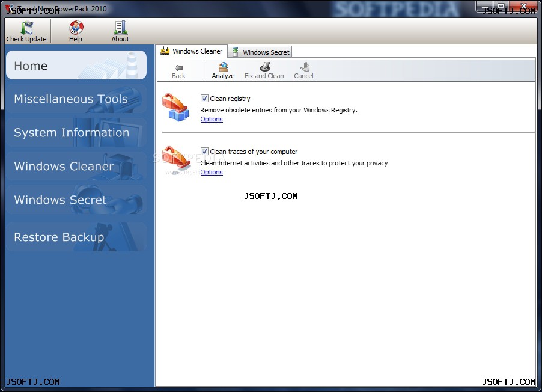Open System Information from the sidebar
542x392 pixels.
tap(76, 132)
